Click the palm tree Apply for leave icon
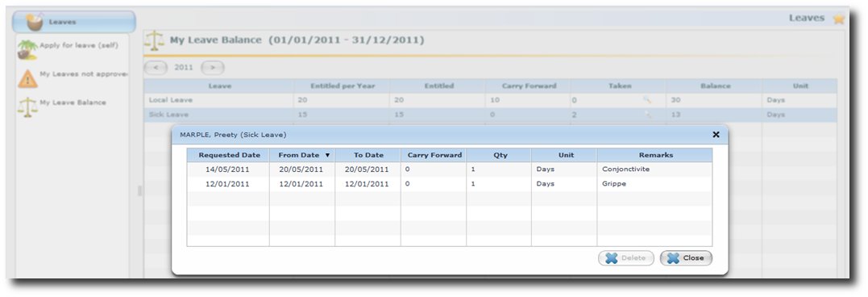 [x=27, y=49]
